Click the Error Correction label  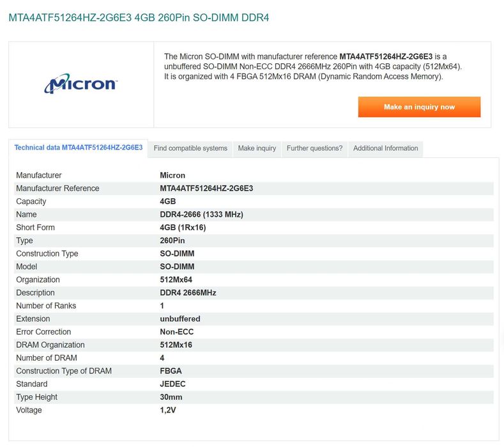click(43, 332)
